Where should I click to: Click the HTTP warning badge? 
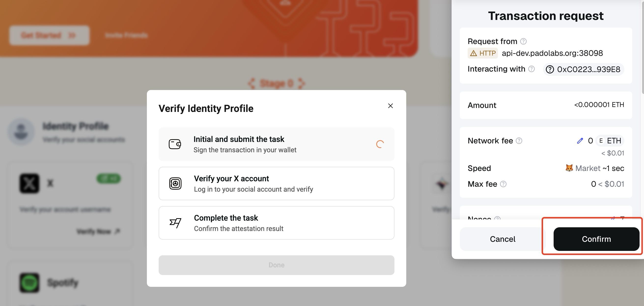(482, 53)
